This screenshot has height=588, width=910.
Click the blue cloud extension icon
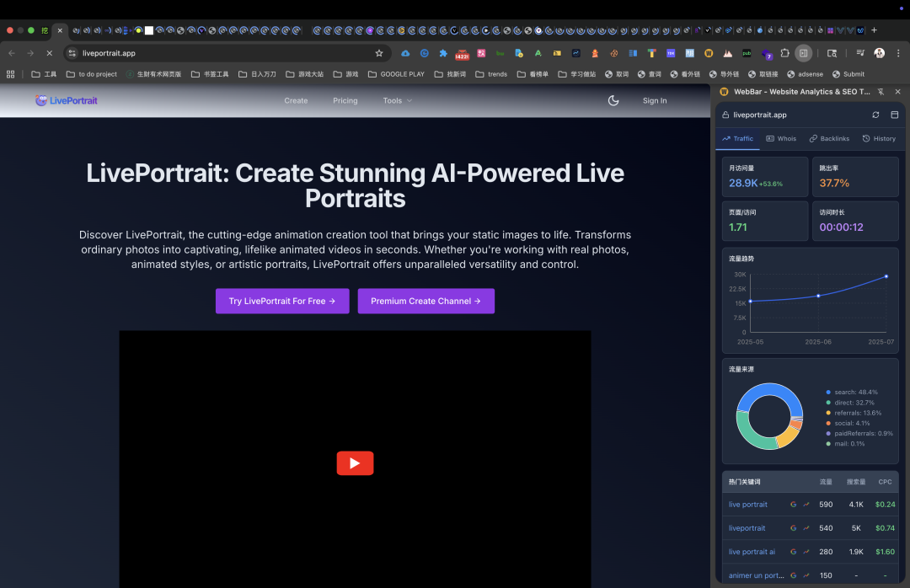(405, 53)
